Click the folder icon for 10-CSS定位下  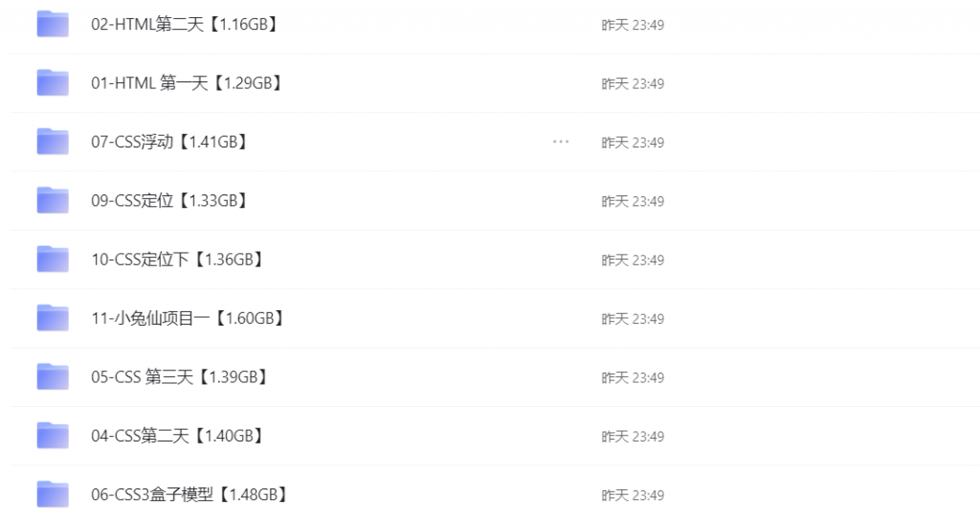pos(53,260)
